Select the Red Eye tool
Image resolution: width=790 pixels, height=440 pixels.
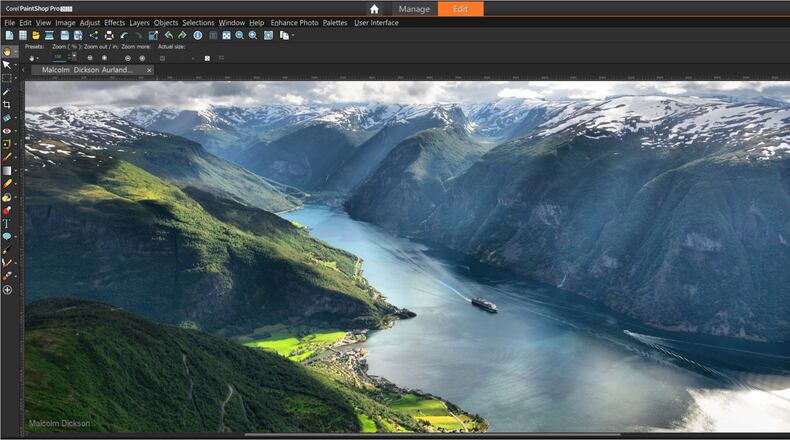pyautogui.click(x=7, y=131)
